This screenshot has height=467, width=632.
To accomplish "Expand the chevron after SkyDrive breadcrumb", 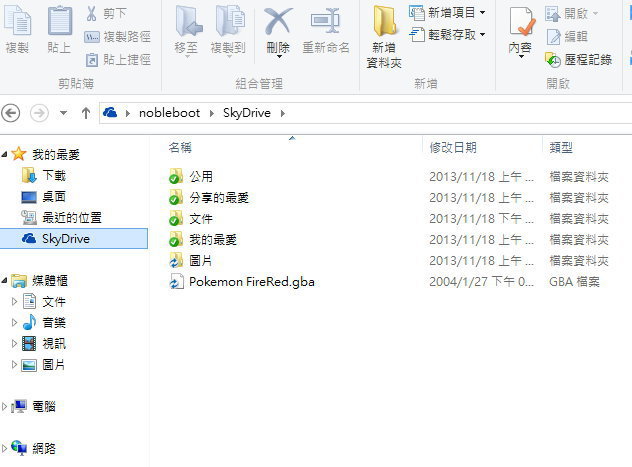I will (x=283, y=113).
